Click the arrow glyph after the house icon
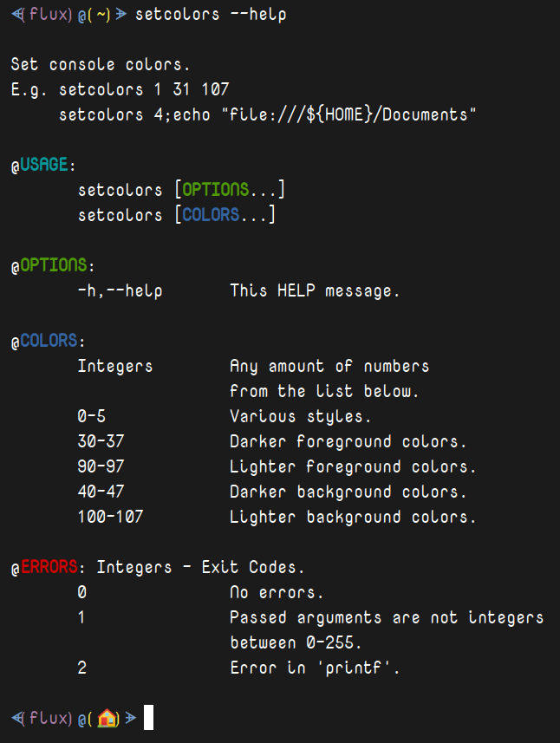The height and width of the screenshot is (743, 560). pyautogui.click(x=131, y=719)
